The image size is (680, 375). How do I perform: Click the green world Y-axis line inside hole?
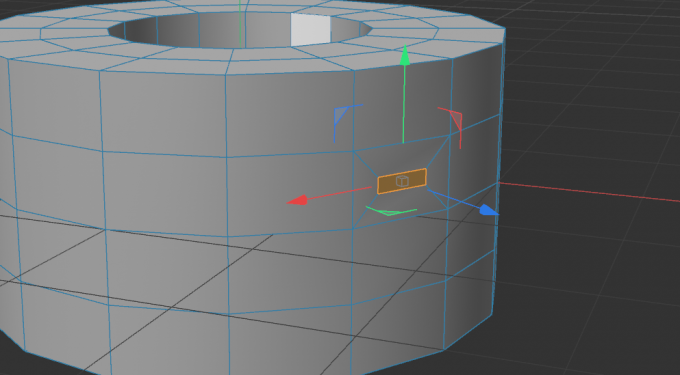coord(240,24)
